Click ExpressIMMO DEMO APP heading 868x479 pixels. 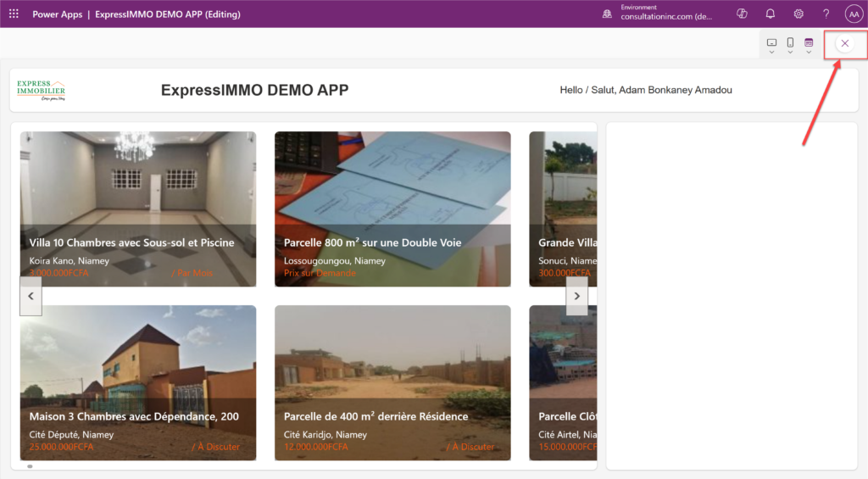click(254, 90)
